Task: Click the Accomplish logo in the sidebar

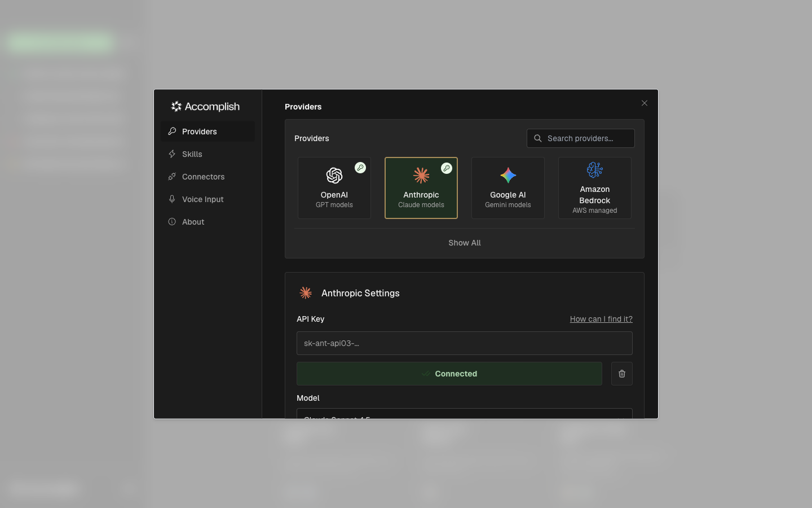Action: click(x=205, y=106)
